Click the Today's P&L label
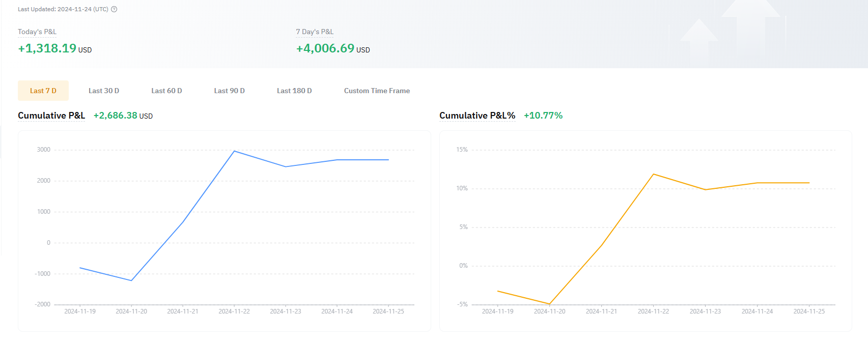The image size is (868, 341). [37, 32]
